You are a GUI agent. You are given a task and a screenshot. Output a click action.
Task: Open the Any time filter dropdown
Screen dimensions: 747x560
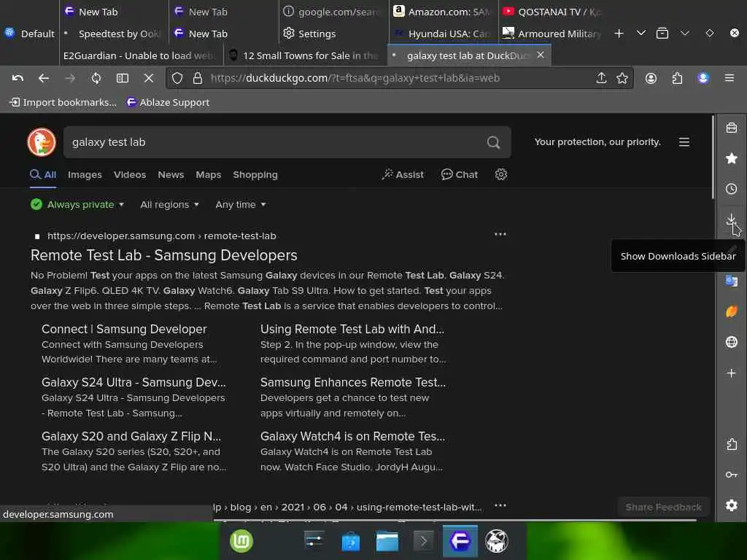(241, 205)
